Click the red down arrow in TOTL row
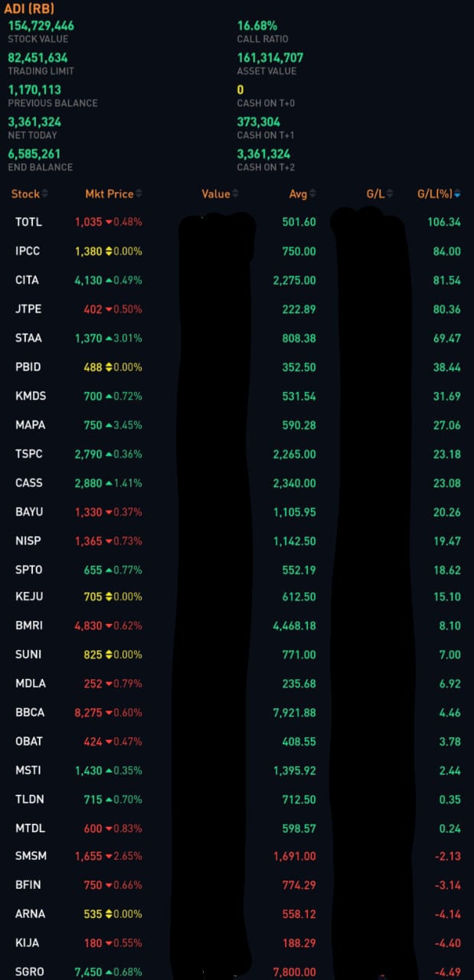The width and height of the screenshot is (474, 980). [109, 222]
